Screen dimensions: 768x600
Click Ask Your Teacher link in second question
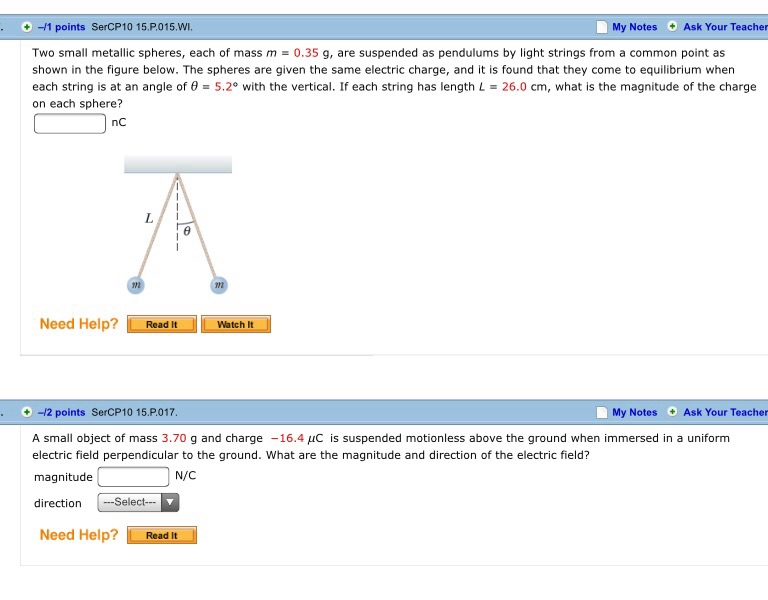pos(725,412)
